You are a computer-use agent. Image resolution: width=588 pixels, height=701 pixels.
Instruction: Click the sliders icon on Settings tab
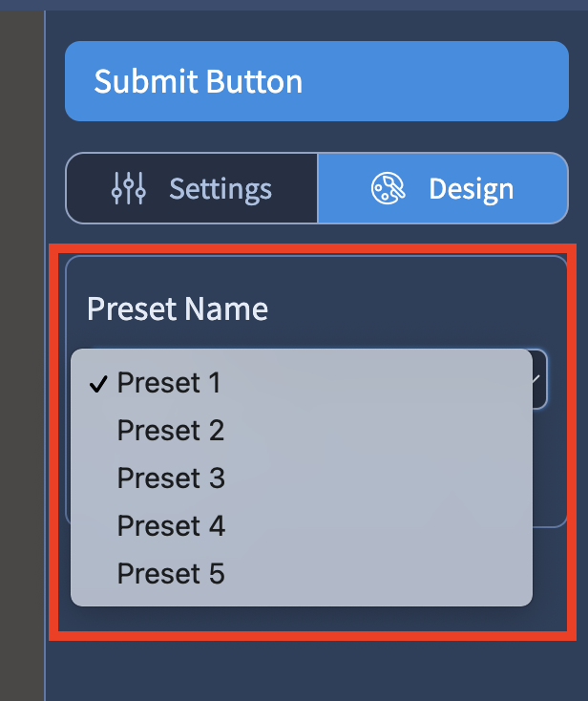[129, 188]
